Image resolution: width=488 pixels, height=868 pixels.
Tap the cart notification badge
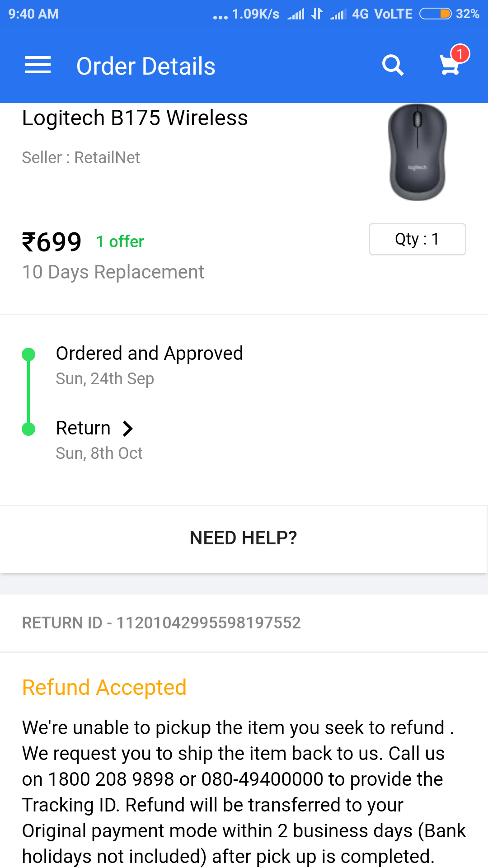tap(460, 54)
